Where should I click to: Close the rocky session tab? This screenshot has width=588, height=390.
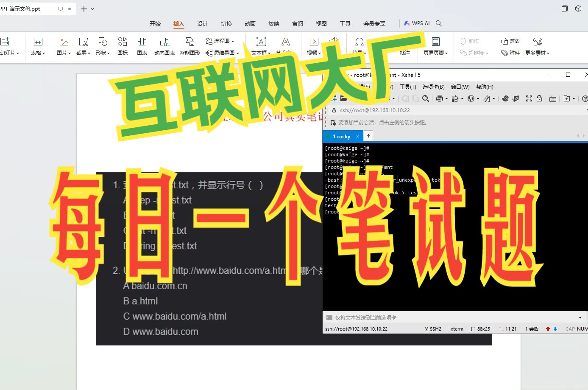click(x=357, y=136)
